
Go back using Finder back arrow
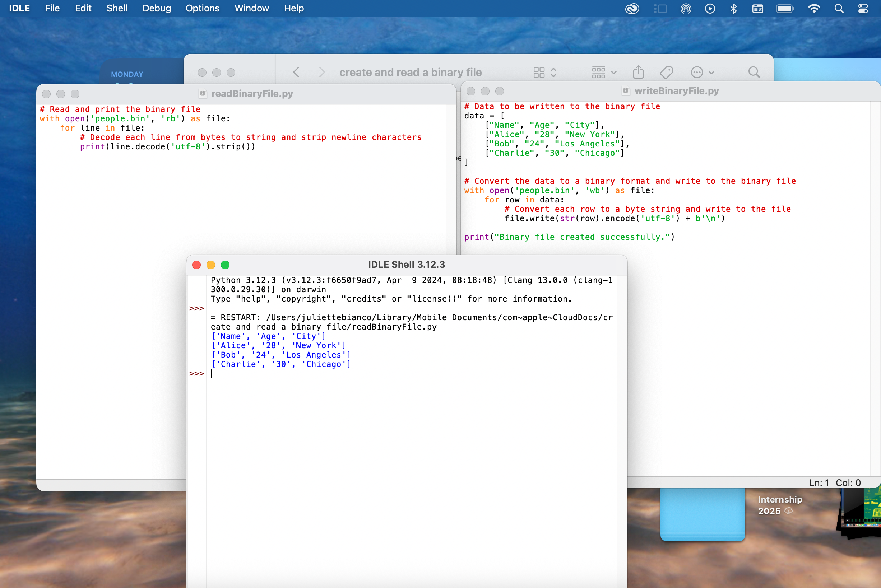coord(296,72)
